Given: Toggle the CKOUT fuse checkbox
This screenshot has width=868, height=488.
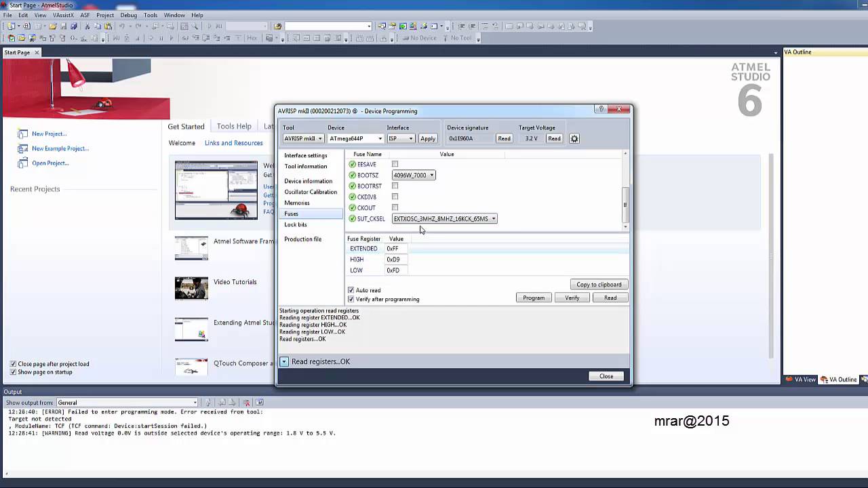Looking at the screenshot, I should [x=395, y=207].
